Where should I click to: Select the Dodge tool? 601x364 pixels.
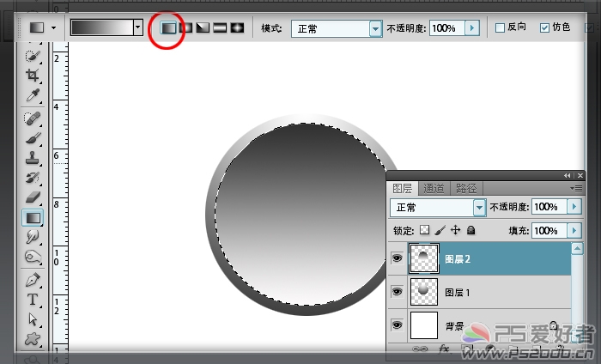[33, 257]
